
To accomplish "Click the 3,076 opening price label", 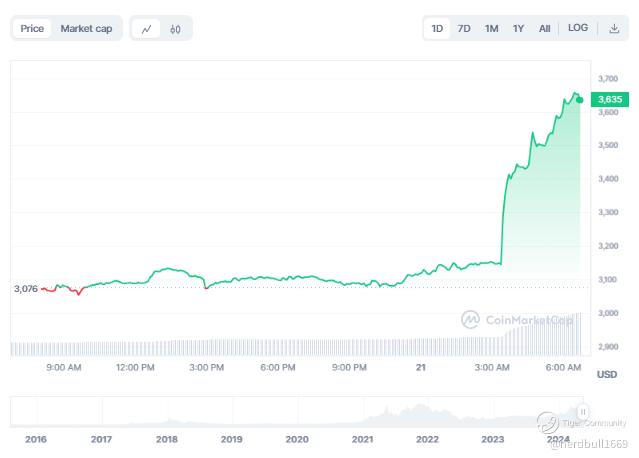I will click(26, 289).
